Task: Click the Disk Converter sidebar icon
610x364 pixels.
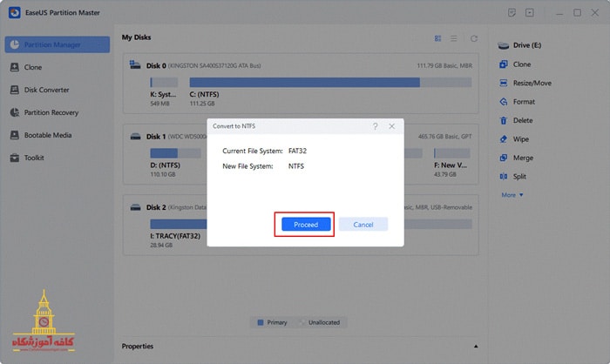Action: pyautogui.click(x=15, y=90)
